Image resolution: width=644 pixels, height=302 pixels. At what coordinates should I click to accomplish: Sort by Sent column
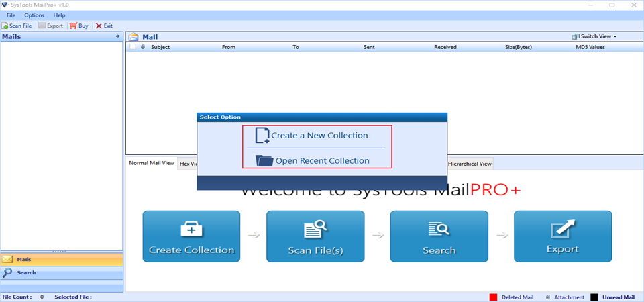coord(369,47)
